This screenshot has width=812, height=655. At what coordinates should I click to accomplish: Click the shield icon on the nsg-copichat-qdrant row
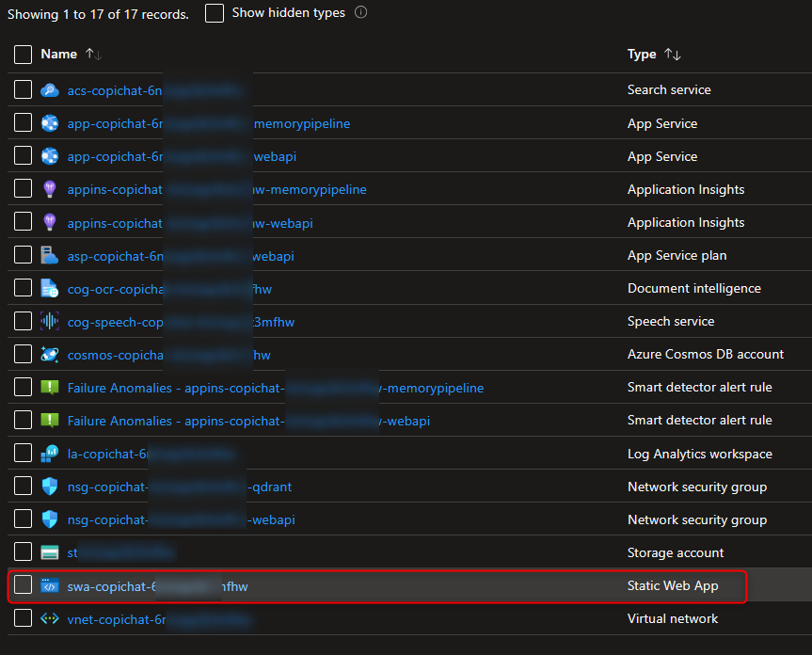(x=50, y=487)
